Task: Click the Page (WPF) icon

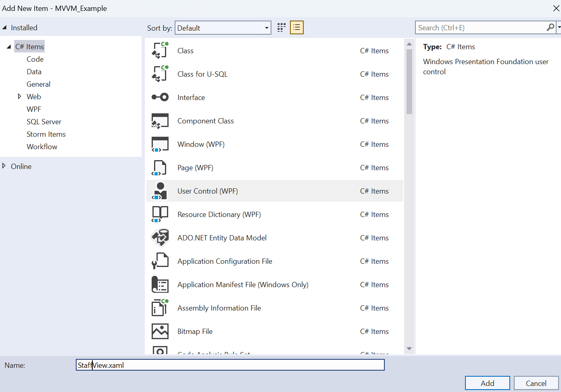Action: [160, 167]
